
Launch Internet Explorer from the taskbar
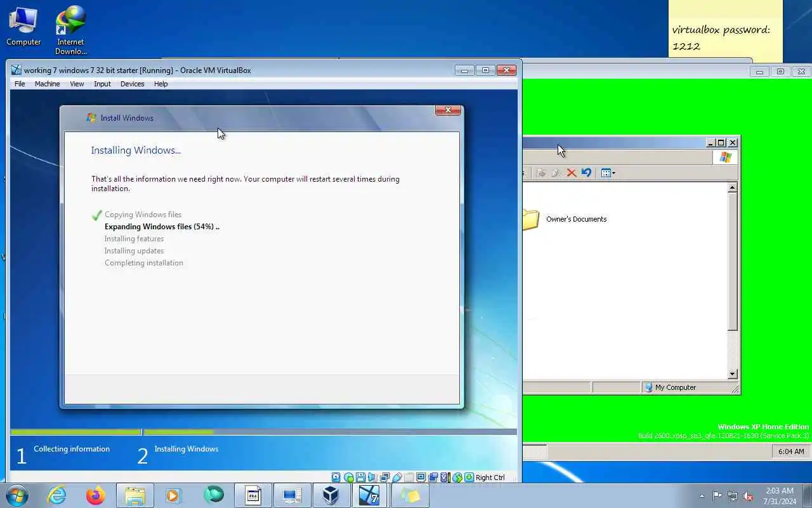[x=57, y=495]
